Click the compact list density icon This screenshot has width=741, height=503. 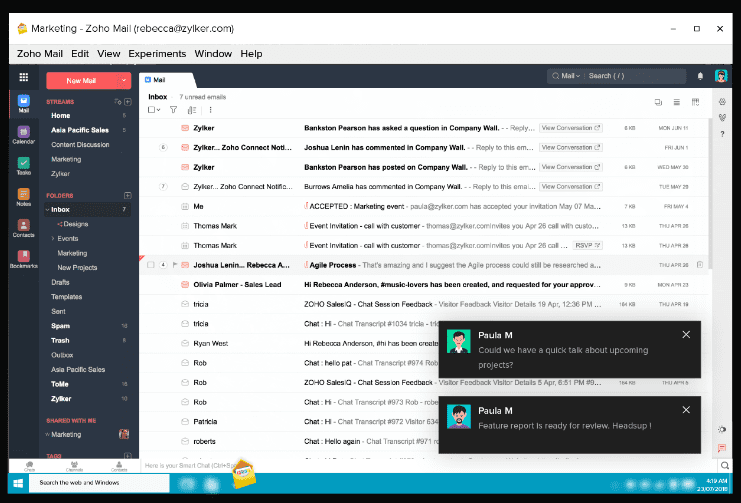pos(677,102)
